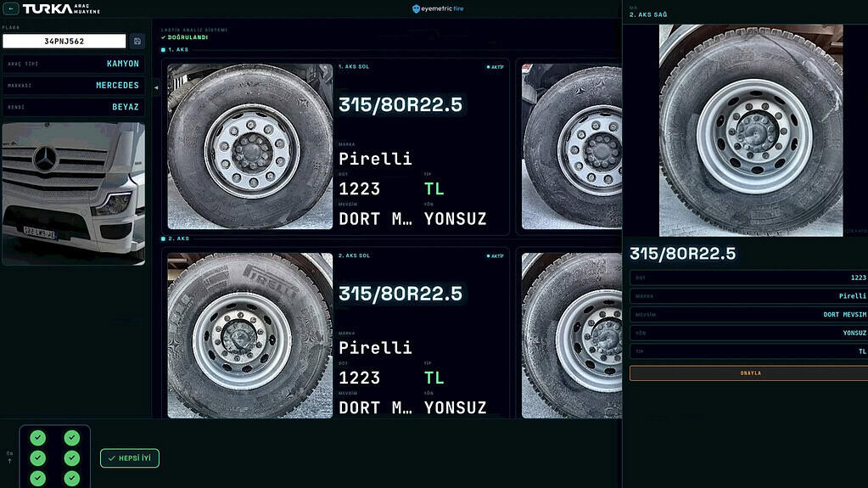The height and width of the screenshot is (488, 868).
Task: Select the MERCEDES brand row
Action: point(74,86)
